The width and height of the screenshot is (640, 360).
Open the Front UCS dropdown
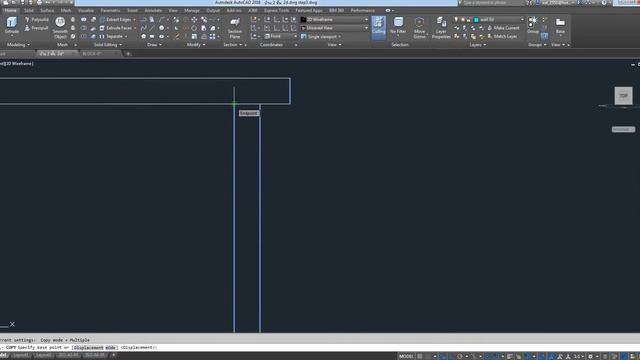(x=281, y=37)
